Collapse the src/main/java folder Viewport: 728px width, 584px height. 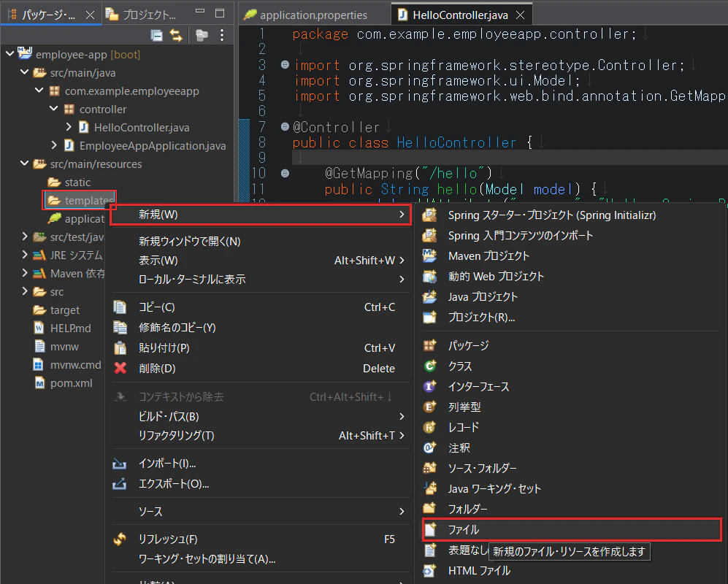[25, 72]
